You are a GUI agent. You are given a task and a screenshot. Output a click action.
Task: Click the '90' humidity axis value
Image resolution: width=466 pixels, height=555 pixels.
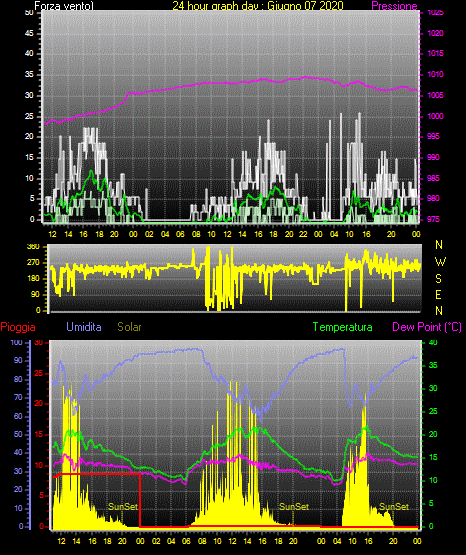click(18, 360)
